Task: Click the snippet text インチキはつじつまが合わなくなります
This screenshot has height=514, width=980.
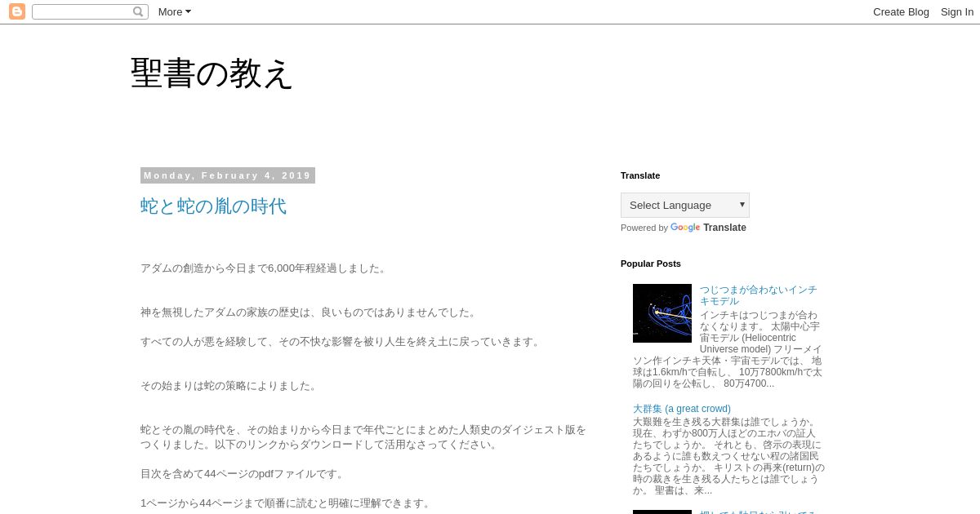Action: [x=728, y=349]
